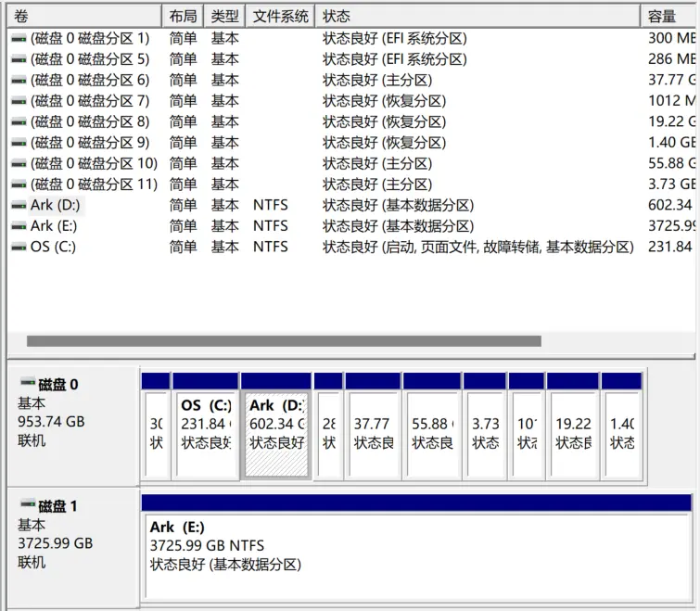This screenshot has height=611, width=700.
Task: Select the 55.88 partition block in disk map
Action: pyautogui.click(x=432, y=426)
